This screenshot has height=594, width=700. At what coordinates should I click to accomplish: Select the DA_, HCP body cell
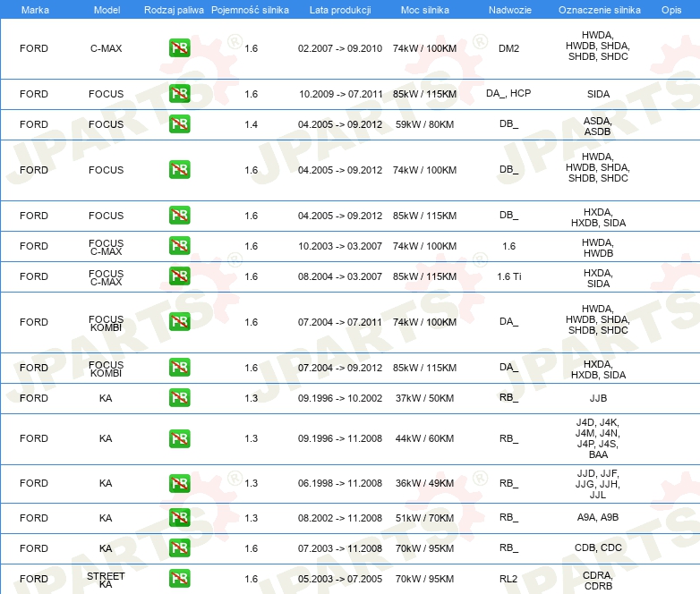(508, 93)
